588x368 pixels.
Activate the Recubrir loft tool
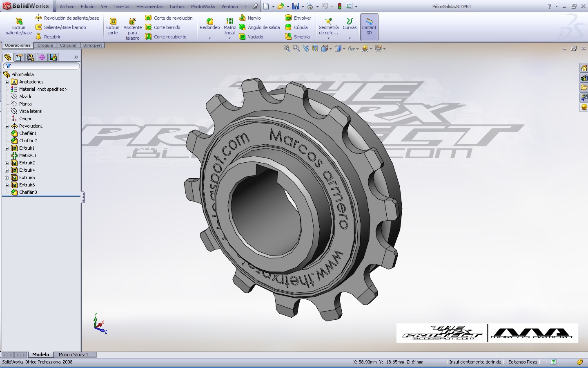pos(48,37)
